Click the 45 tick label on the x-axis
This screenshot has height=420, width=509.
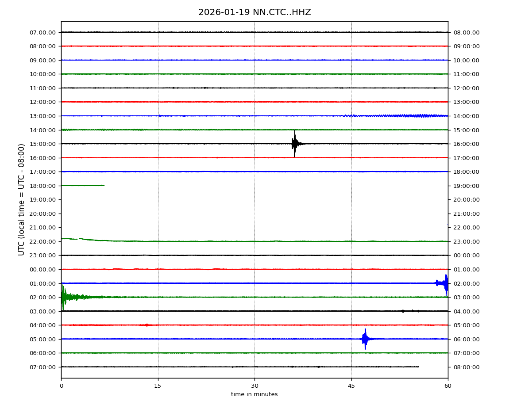pos(351,386)
